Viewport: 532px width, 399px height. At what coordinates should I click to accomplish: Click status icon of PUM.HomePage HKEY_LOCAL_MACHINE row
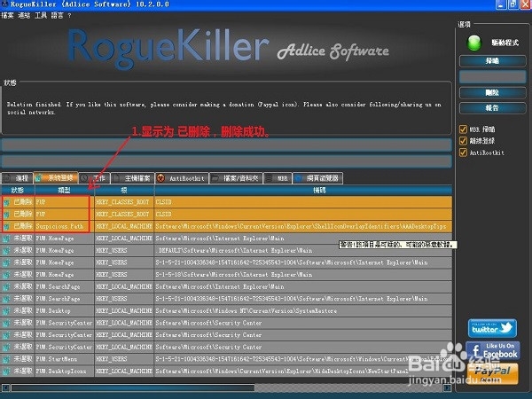(x=6, y=239)
